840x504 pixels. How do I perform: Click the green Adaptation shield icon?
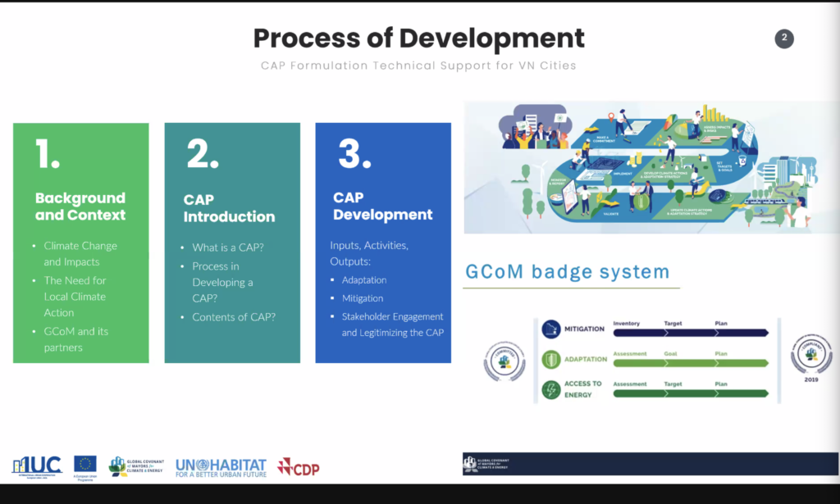click(x=550, y=359)
